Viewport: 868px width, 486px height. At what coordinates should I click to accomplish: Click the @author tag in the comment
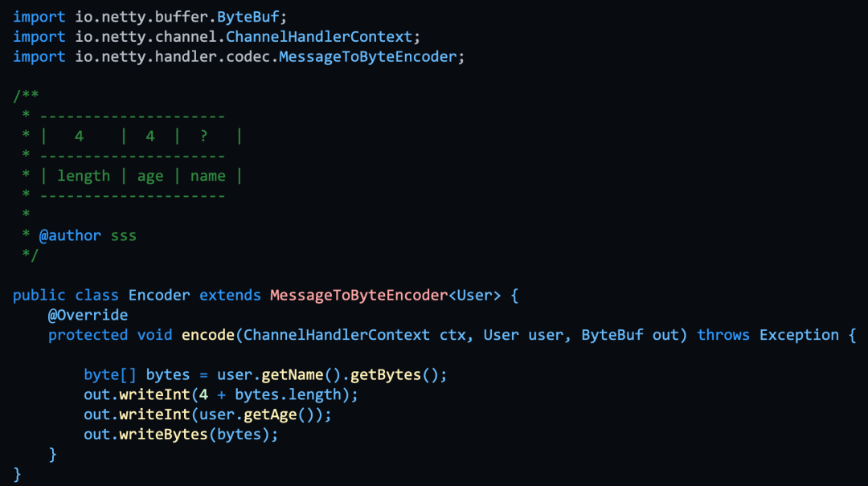pyautogui.click(x=70, y=236)
